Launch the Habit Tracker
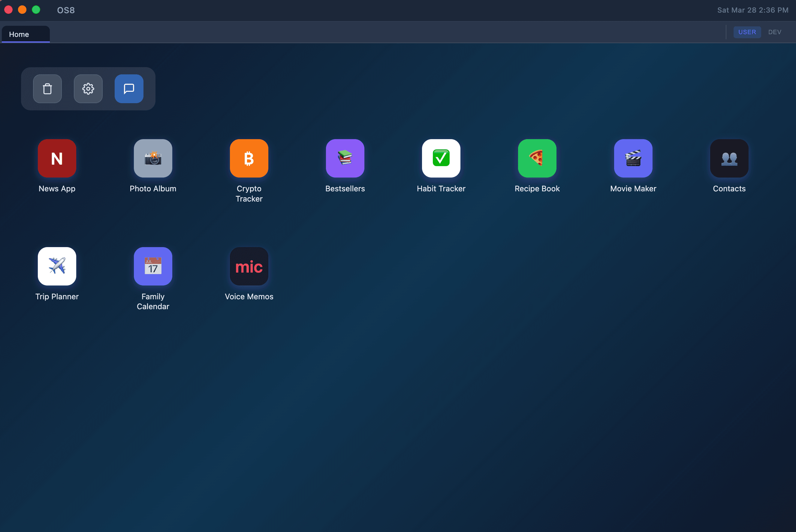The height and width of the screenshot is (532, 796). 441,158
